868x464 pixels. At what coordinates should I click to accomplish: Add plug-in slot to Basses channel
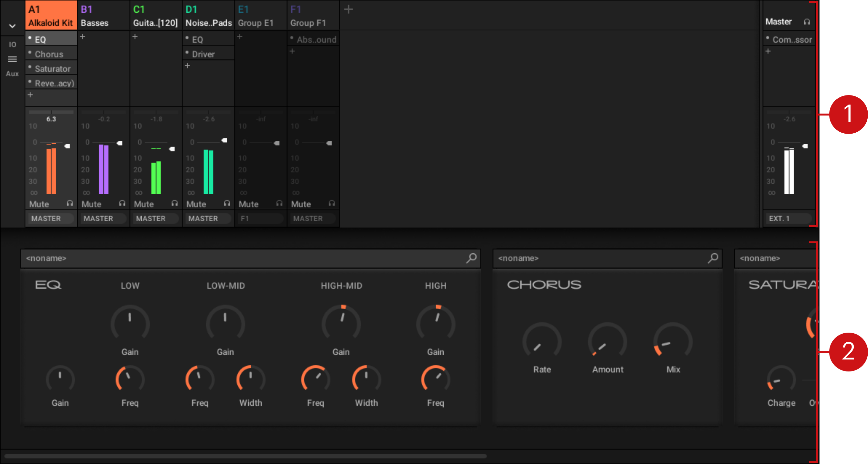[x=83, y=37]
